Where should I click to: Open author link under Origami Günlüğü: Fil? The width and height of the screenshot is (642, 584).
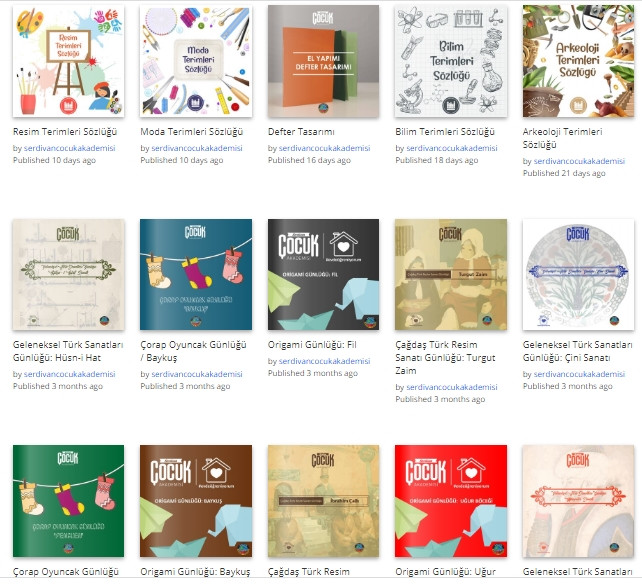(x=325, y=361)
